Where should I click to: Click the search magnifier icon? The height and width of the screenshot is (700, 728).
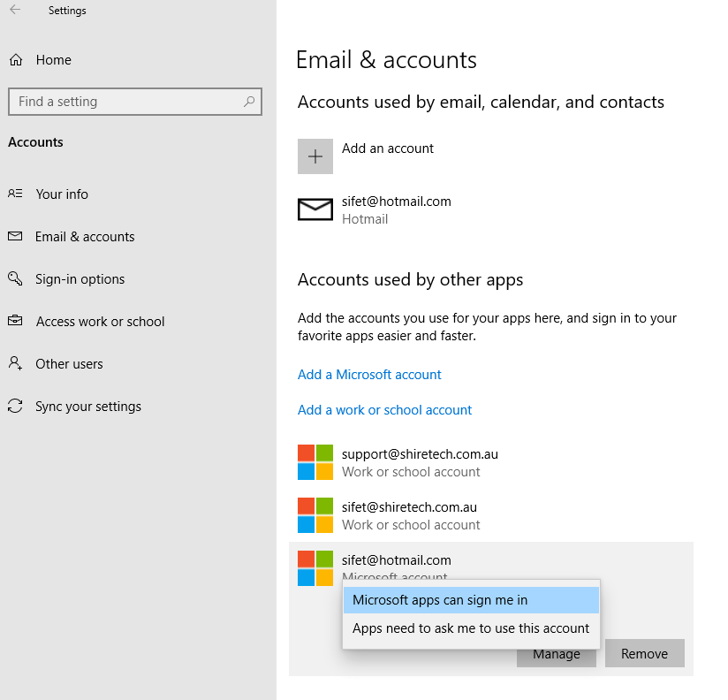[x=249, y=102]
